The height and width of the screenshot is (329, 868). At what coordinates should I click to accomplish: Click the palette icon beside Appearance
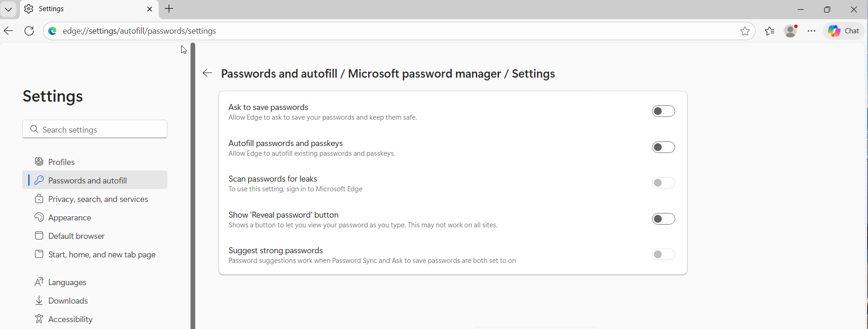pos(39,217)
